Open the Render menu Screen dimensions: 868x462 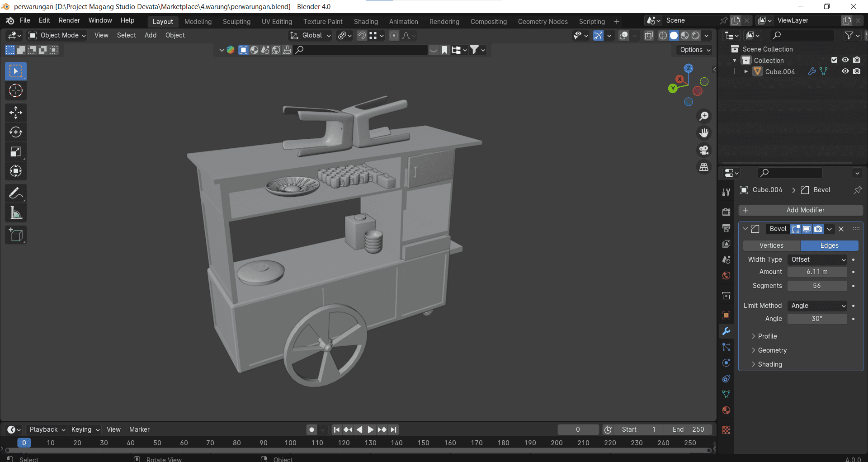click(69, 20)
